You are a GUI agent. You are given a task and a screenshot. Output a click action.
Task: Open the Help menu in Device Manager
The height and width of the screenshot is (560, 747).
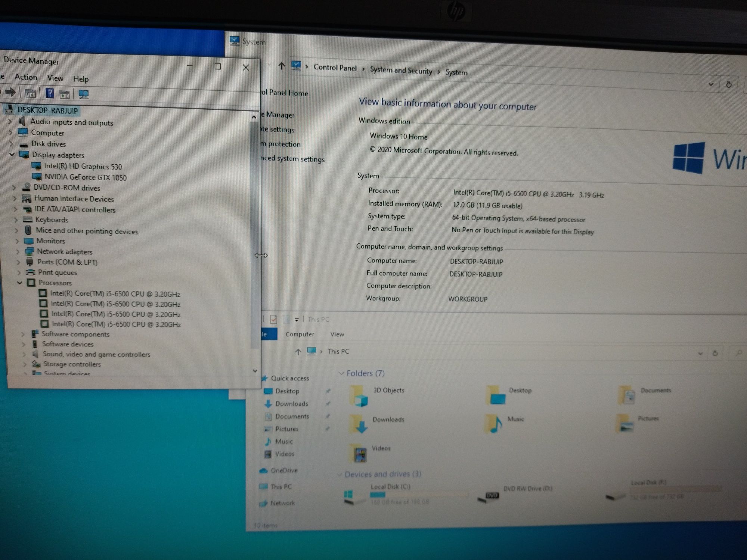pyautogui.click(x=81, y=79)
